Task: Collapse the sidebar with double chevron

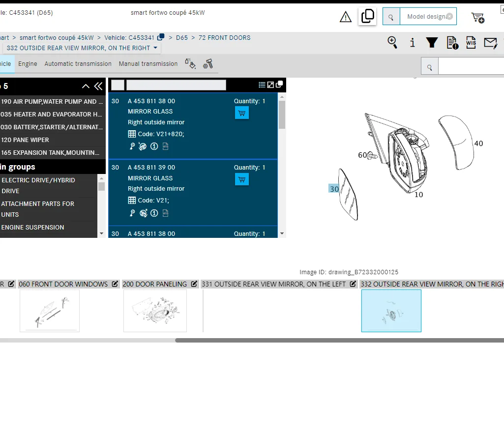Action: click(x=98, y=86)
